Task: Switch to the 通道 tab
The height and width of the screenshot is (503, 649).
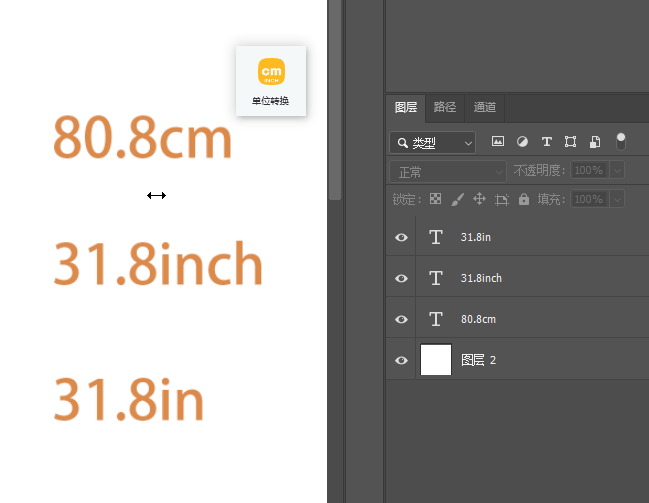Action: [x=485, y=108]
